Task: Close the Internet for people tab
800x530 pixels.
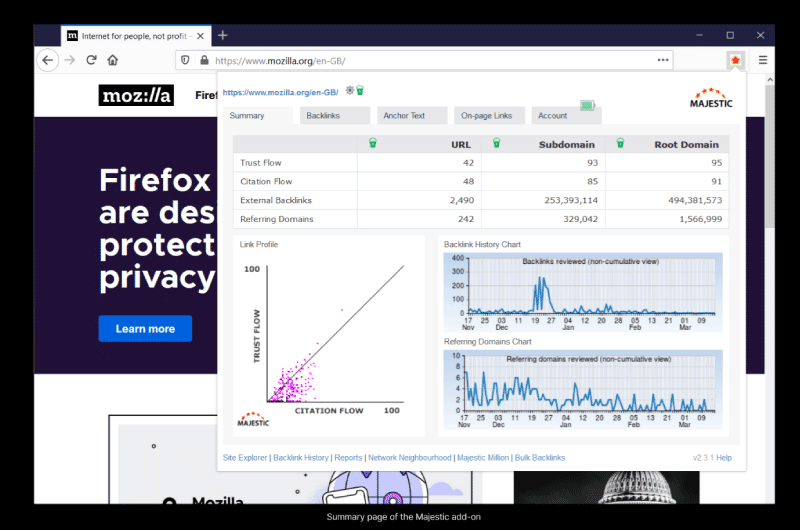Action: [201, 36]
